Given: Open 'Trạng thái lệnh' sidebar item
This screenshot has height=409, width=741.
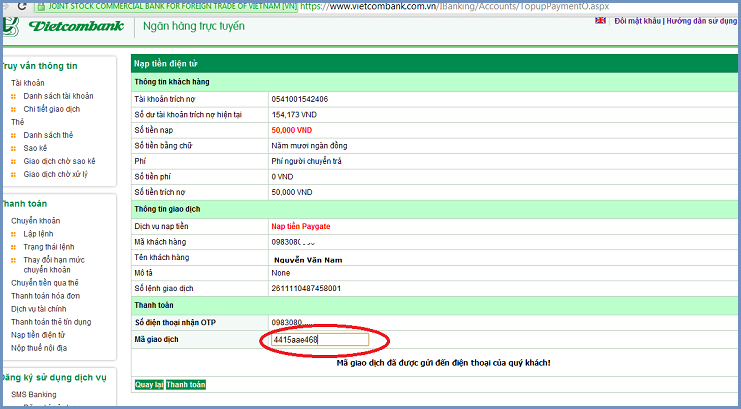Looking at the screenshot, I should (50, 246).
